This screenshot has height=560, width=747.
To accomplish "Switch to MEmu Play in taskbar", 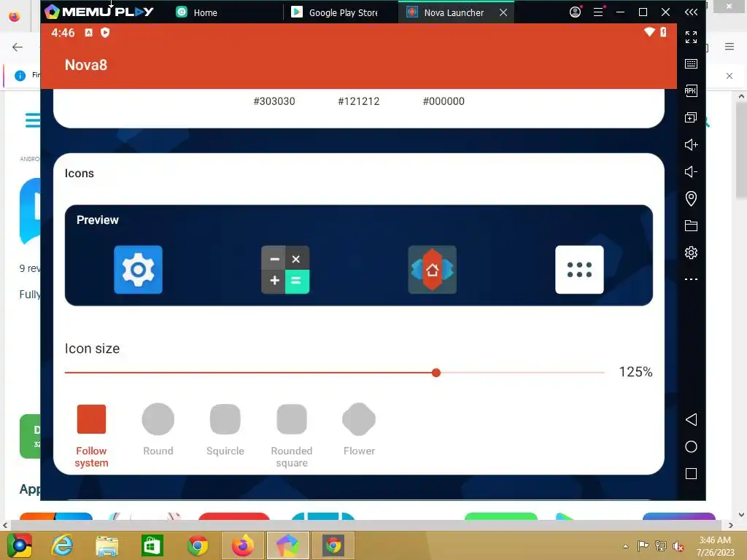I will (287, 545).
